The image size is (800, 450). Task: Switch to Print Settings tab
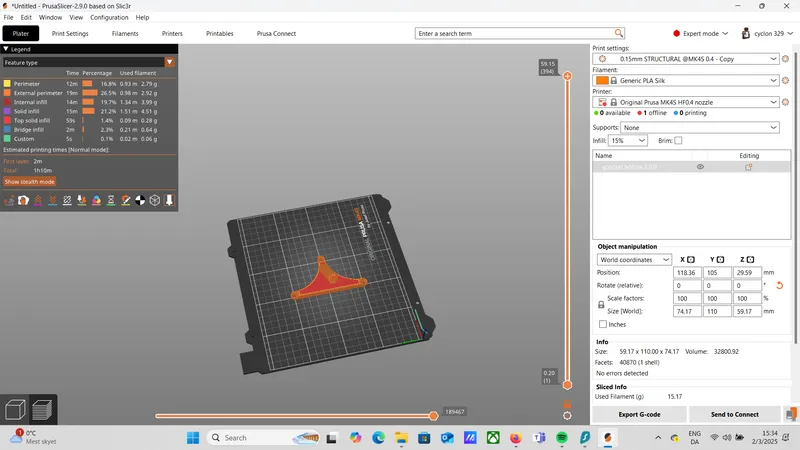coord(70,34)
